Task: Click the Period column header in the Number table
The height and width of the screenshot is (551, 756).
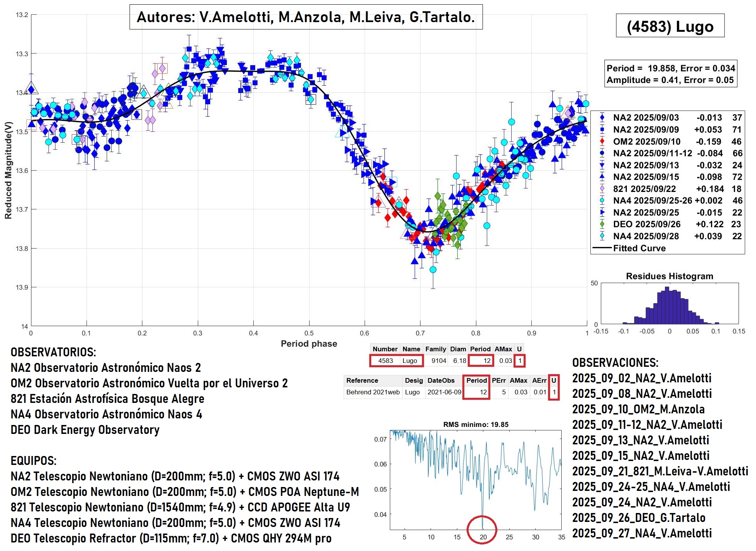Action: [x=480, y=349]
